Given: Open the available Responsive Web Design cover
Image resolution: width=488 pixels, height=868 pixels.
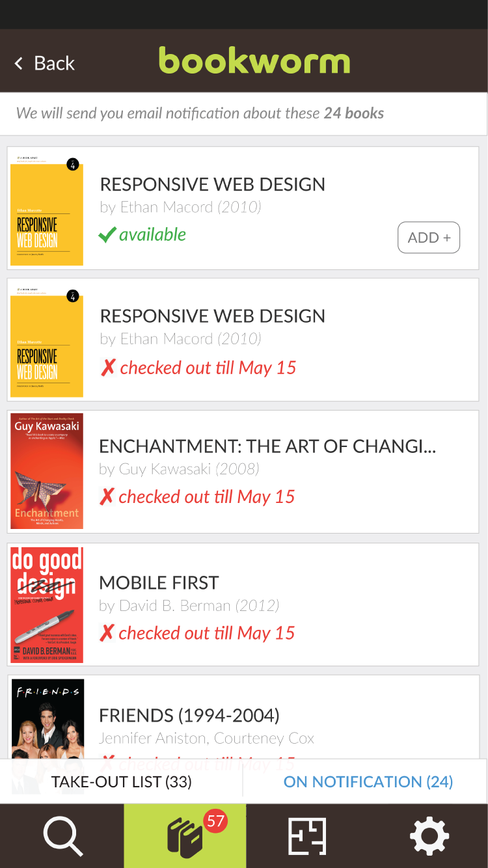Looking at the screenshot, I should [47, 210].
